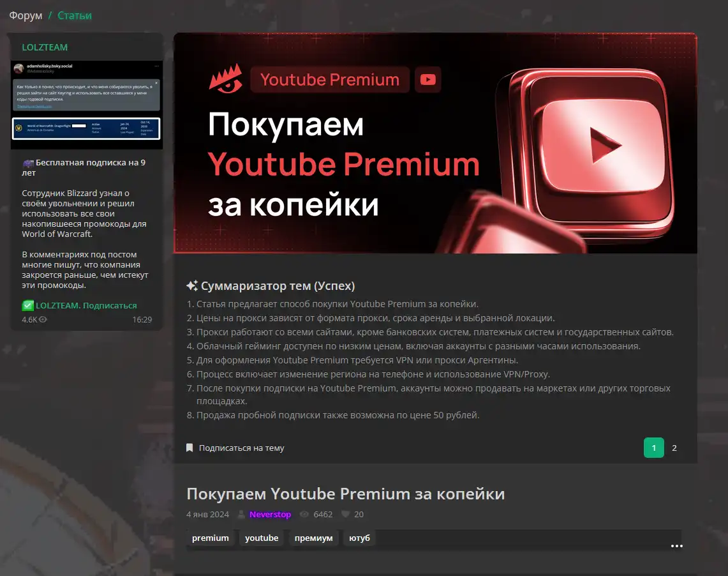728x576 pixels.
Task: Open the three-dots menu beside the tags
Action: click(x=676, y=546)
